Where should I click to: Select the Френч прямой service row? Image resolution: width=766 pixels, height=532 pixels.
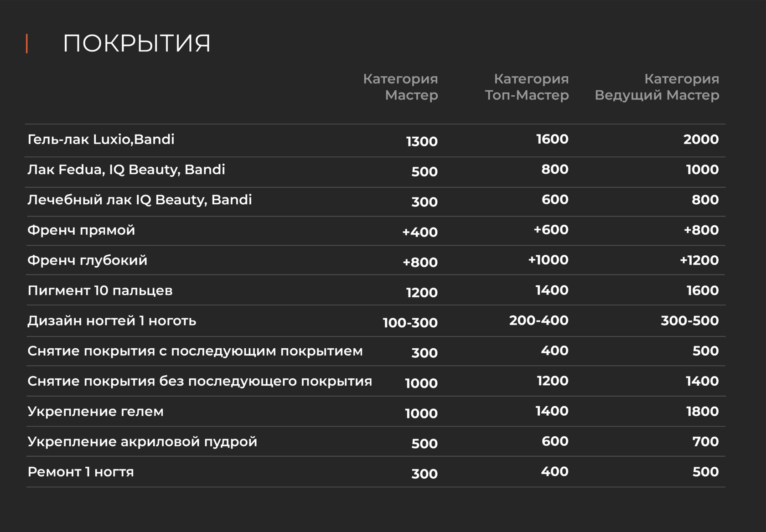(81, 230)
